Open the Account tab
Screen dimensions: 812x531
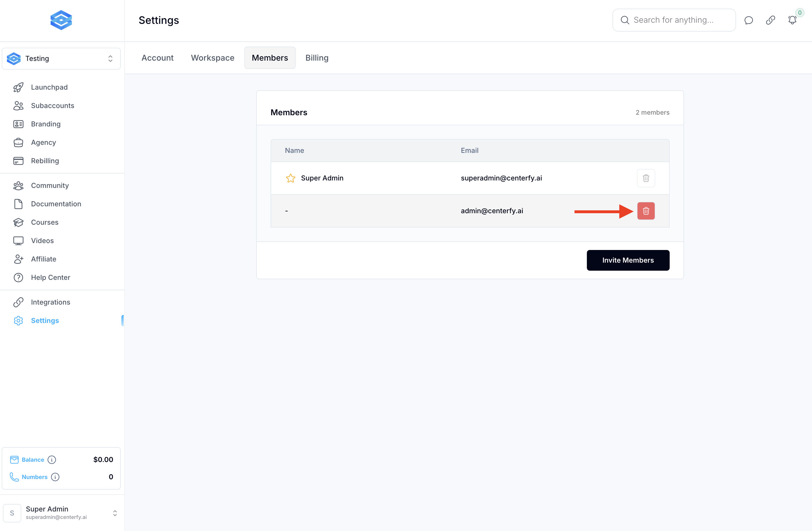point(157,58)
